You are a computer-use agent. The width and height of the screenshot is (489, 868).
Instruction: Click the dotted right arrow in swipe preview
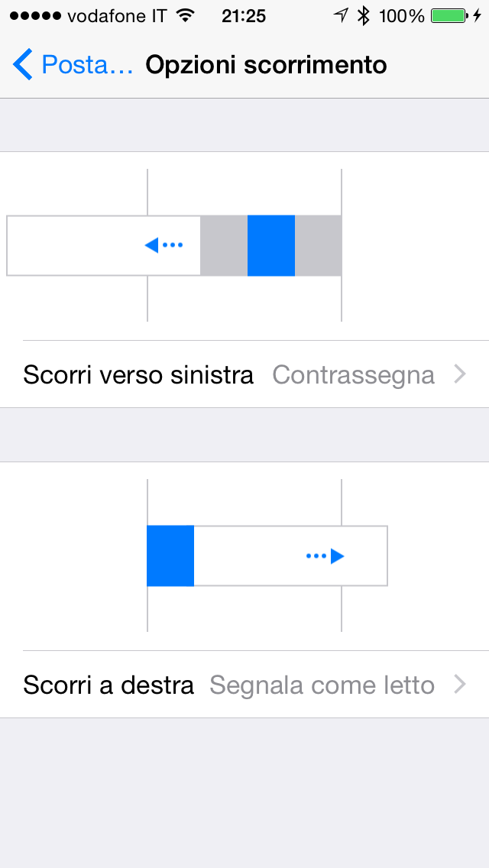325,556
